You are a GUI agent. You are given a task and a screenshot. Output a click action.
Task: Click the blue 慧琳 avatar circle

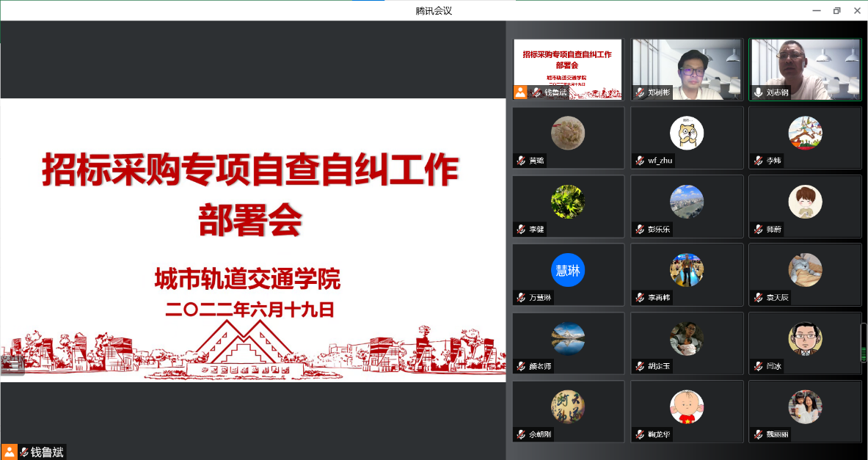click(568, 270)
